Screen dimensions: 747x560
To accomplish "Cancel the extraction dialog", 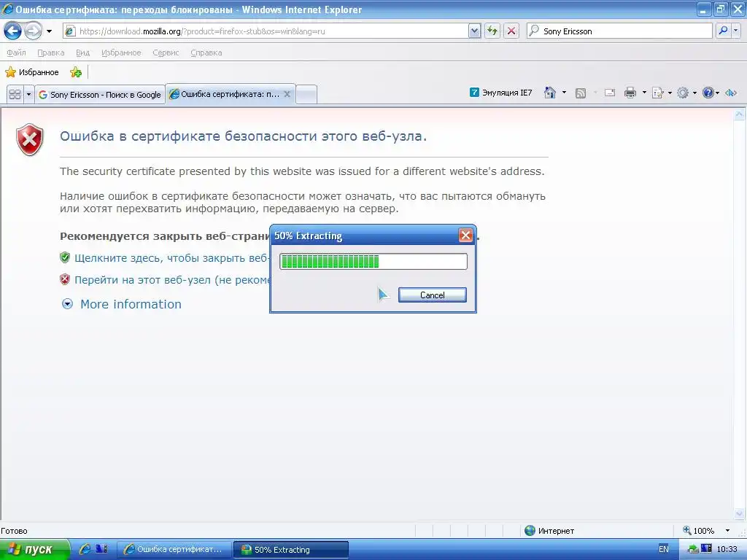I will 432,295.
